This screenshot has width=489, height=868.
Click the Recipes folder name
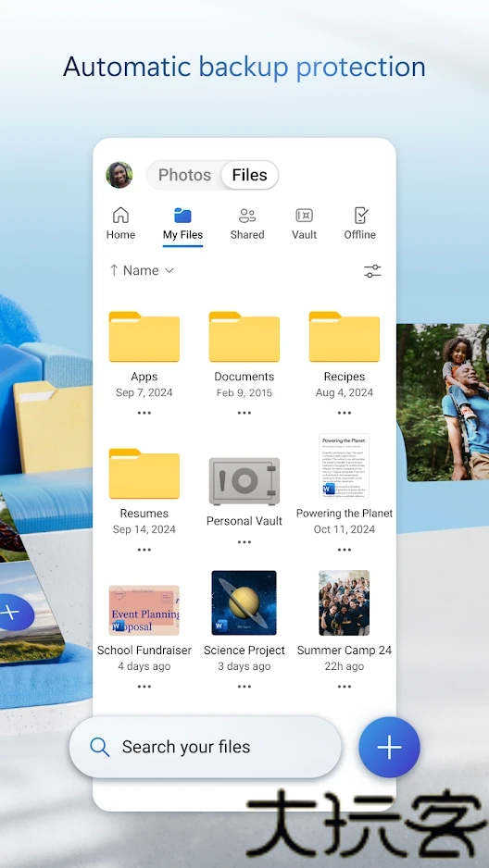[345, 377]
